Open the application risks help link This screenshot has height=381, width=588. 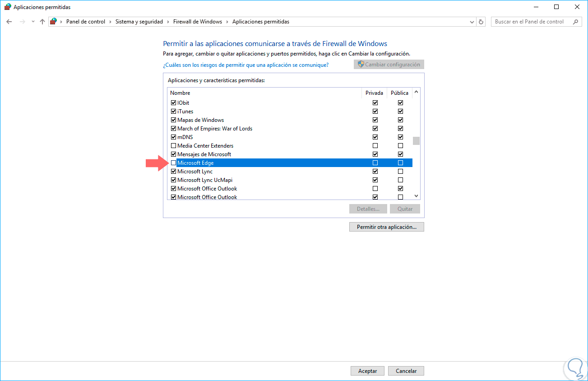(x=245, y=65)
